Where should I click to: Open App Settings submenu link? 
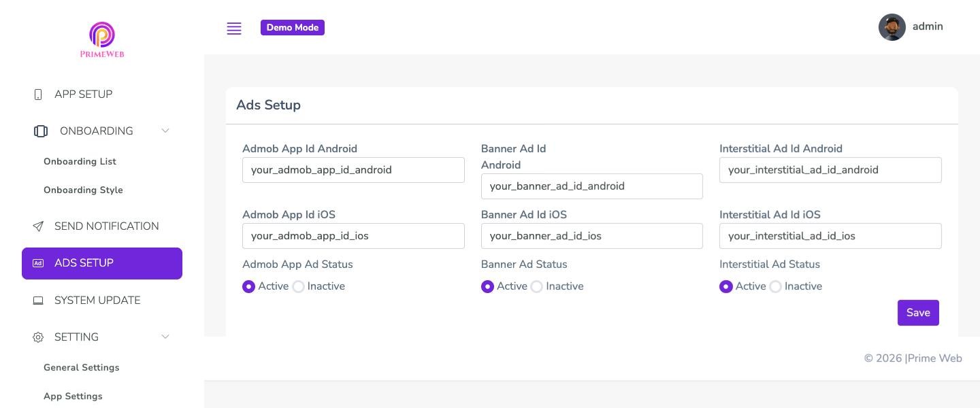(x=73, y=396)
